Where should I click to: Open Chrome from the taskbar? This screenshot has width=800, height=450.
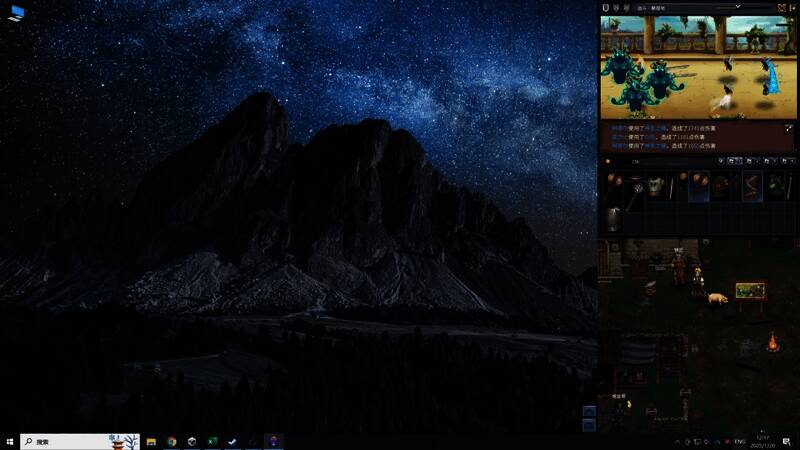(172, 441)
